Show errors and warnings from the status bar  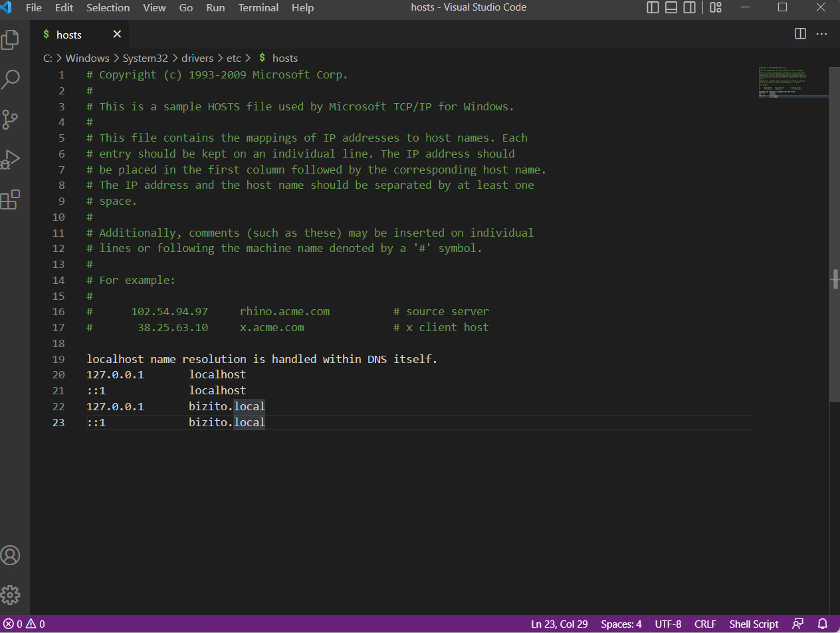point(25,624)
